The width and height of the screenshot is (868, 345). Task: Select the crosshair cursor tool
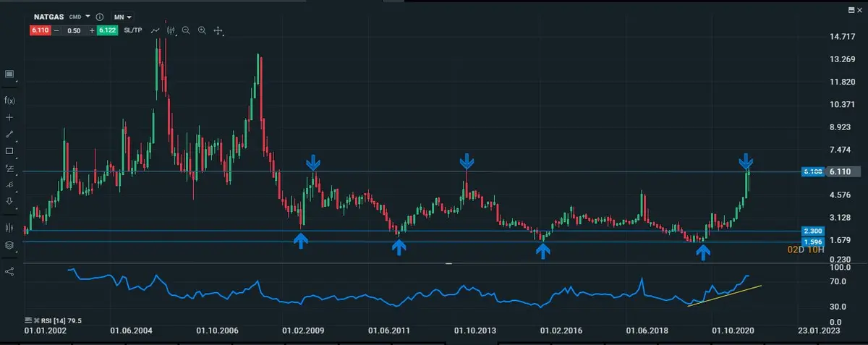(x=10, y=117)
